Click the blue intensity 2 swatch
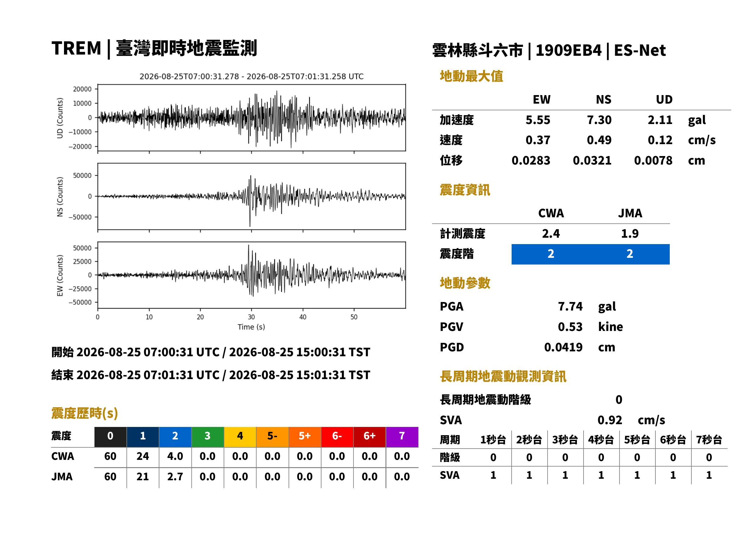The height and width of the screenshot is (540, 756). pos(175,437)
